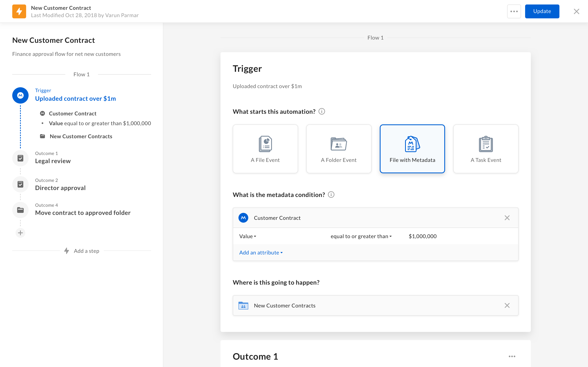Open Outcome 1 Legal review step
The width and height of the screenshot is (588, 367).
(x=53, y=161)
